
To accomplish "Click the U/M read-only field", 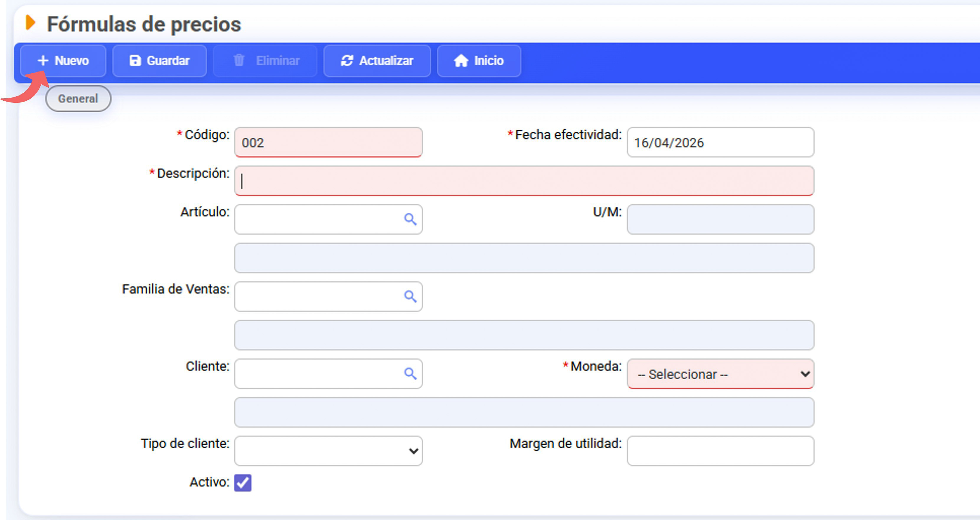I will point(721,219).
